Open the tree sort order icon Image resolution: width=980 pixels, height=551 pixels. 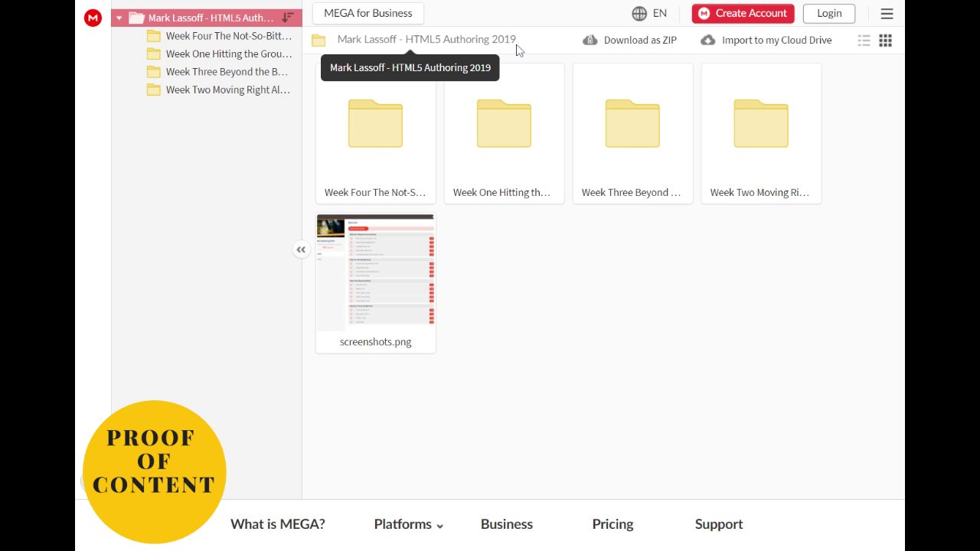click(288, 18)
